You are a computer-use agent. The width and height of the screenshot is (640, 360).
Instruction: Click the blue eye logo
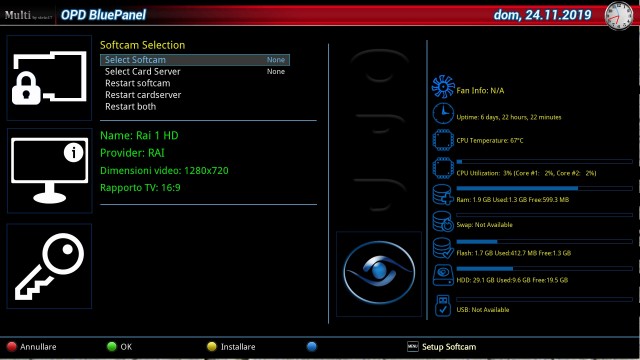tap(379, 273)
